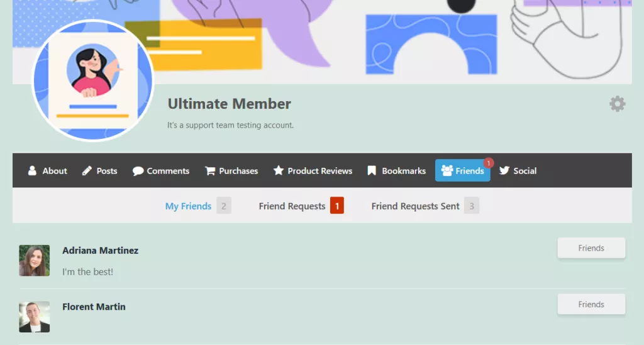Click the group icon on Friends tab
The height and width of the screenshot is (345, 644).
tap(447, 171)
